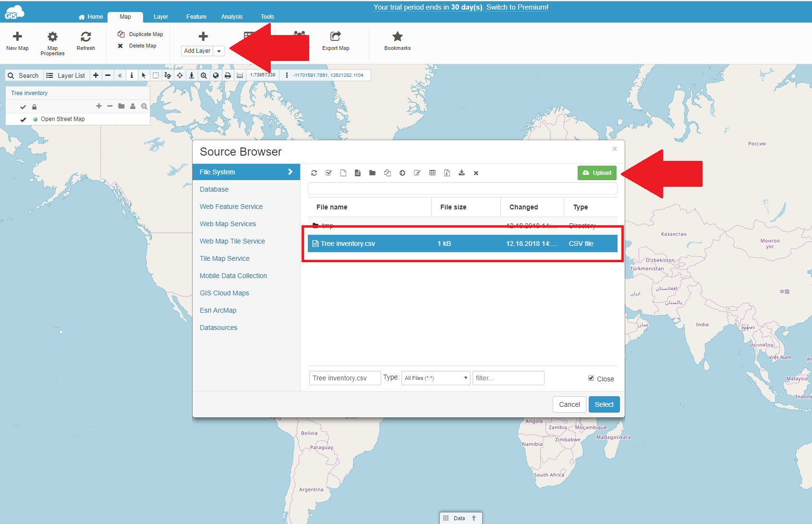This screenshot has width=812, height=524.
Task: Open the Add Layer dropdown arrow
Action: pos(219,51)
